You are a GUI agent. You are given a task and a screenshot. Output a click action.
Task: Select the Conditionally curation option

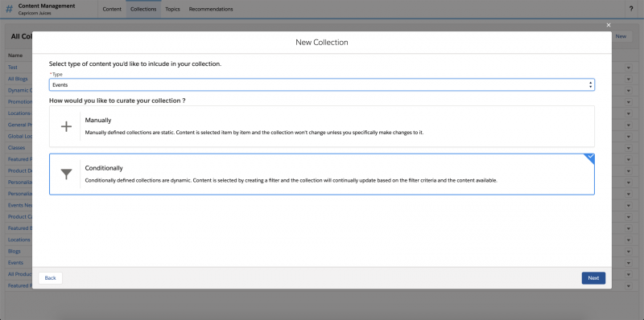(321, 174)
